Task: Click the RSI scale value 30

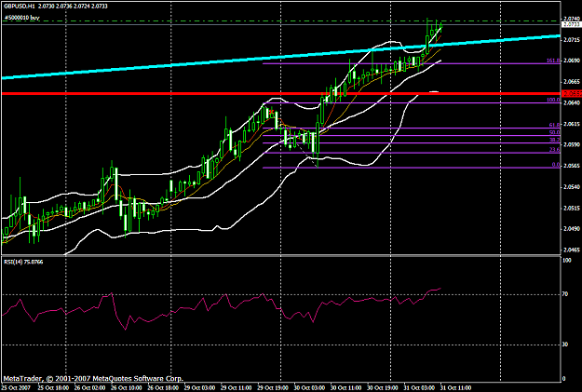Action: pyautogui.click(x=565, y=345)
